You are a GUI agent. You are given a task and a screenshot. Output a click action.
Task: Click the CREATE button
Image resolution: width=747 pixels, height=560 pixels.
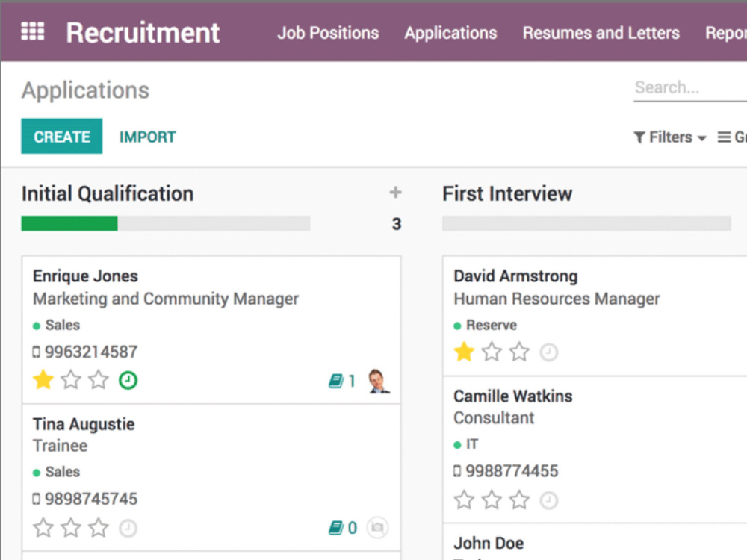coord(61,136)
